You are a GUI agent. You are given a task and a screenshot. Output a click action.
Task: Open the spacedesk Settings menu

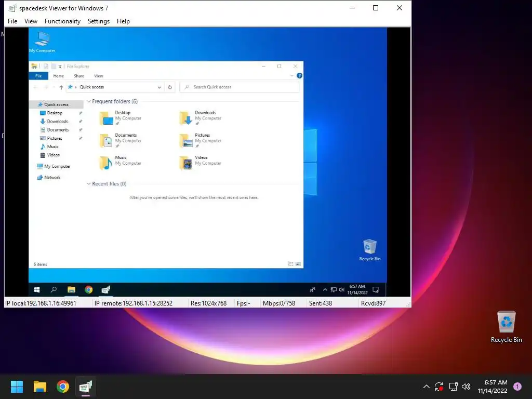pos(99,21)
